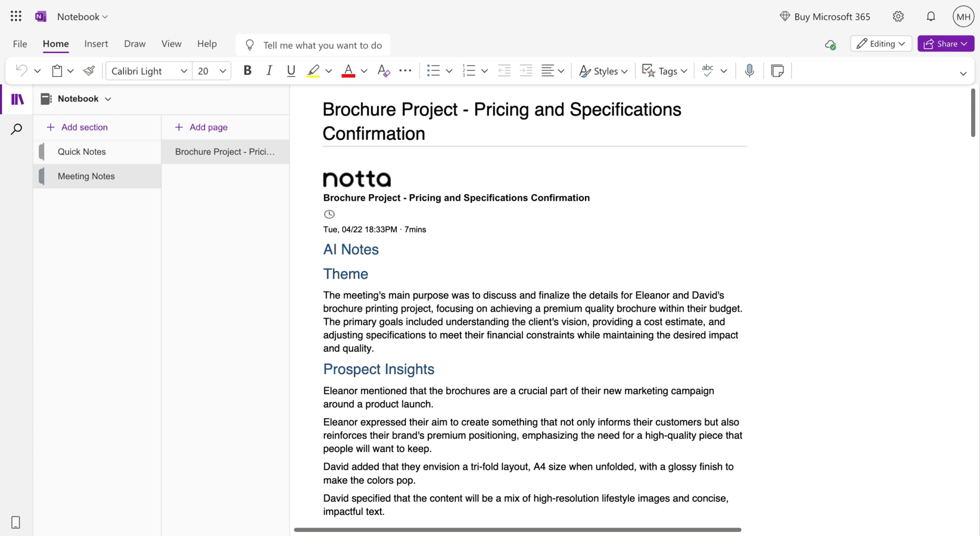Screen dimensions: 980x536
Task: Open the mobile app icon at bottom
Action: tap(16, 522)
